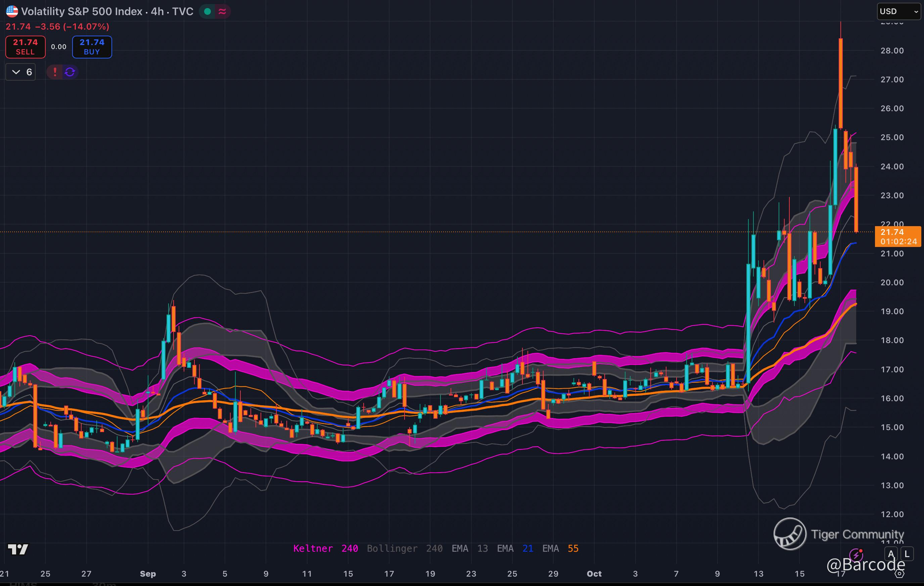Select the EMA 21 indicator label

pyautogui.click(x=515, y=548)
